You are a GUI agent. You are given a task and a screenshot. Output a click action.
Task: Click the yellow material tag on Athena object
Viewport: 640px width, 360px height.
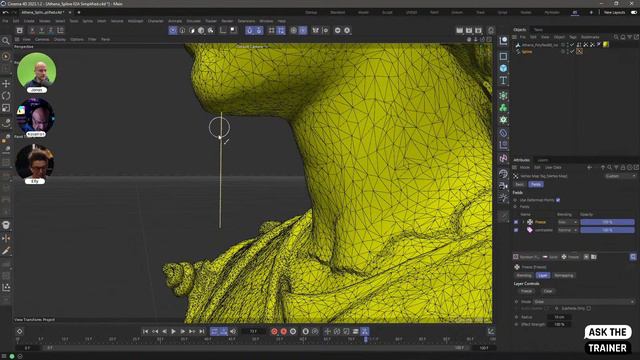(x=606, y=44)
